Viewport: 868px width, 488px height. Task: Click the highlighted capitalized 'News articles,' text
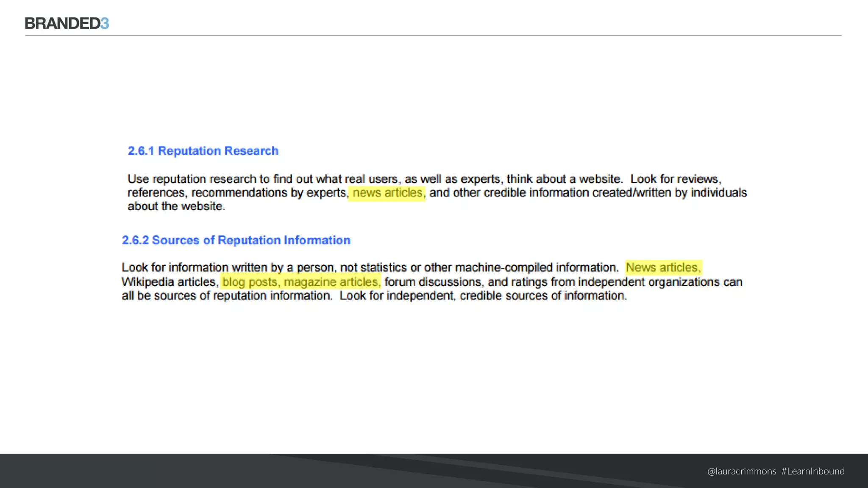click(663, 268)
